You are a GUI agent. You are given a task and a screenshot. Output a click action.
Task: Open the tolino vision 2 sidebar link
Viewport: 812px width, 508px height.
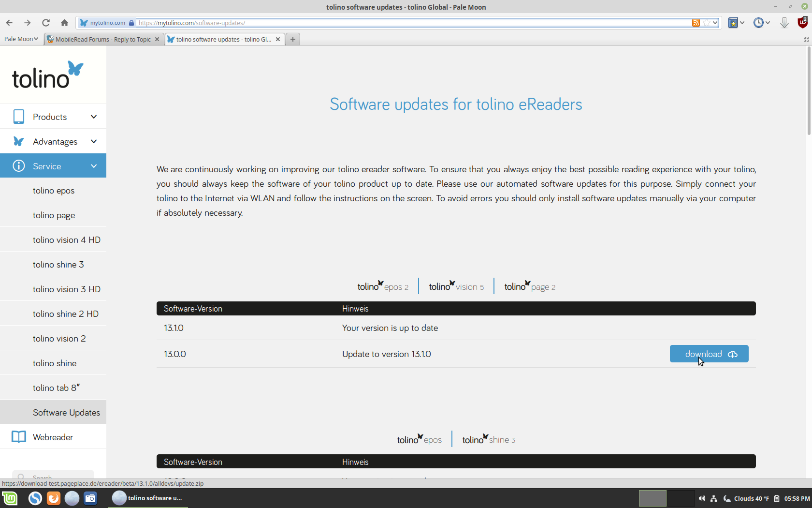pos(59,339)
